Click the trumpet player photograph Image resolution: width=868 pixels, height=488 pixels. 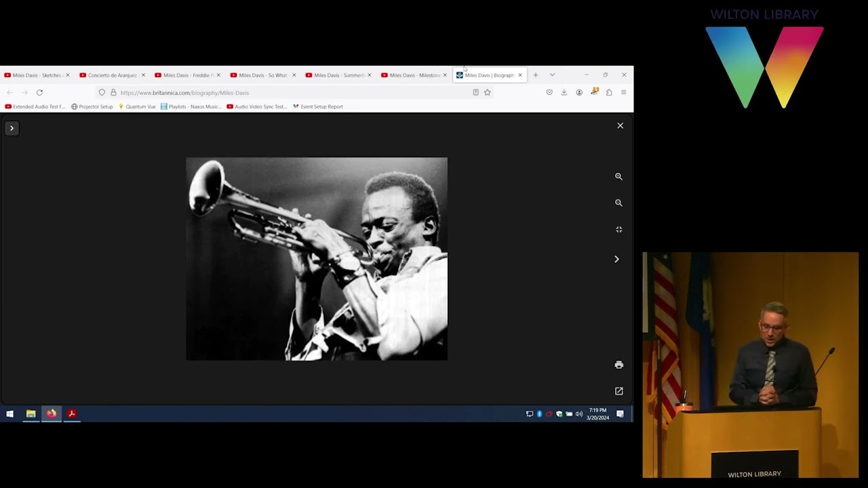click(317, 259)
